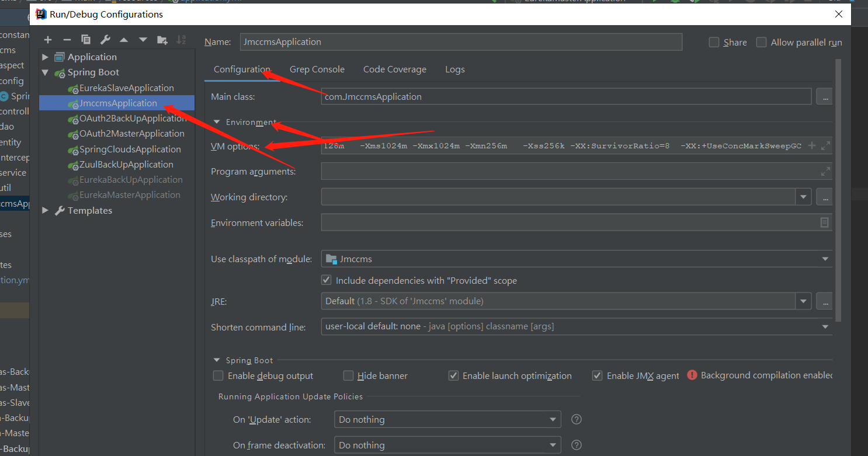Viewport: 868px width, 456px height.
Task: Add a new configuration with the plus icon
Action: [x=48, y=40]
